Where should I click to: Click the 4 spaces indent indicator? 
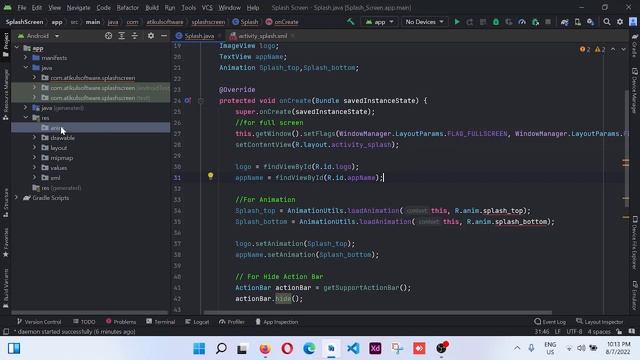coord(599,331)
